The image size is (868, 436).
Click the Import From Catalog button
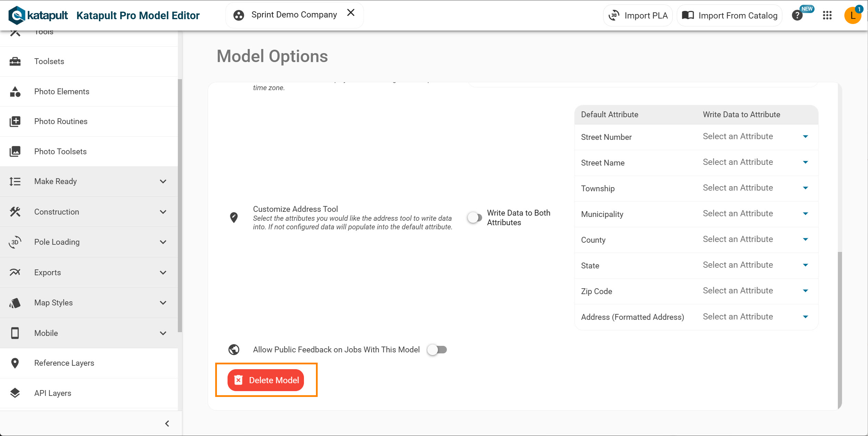tap(730, 15)
